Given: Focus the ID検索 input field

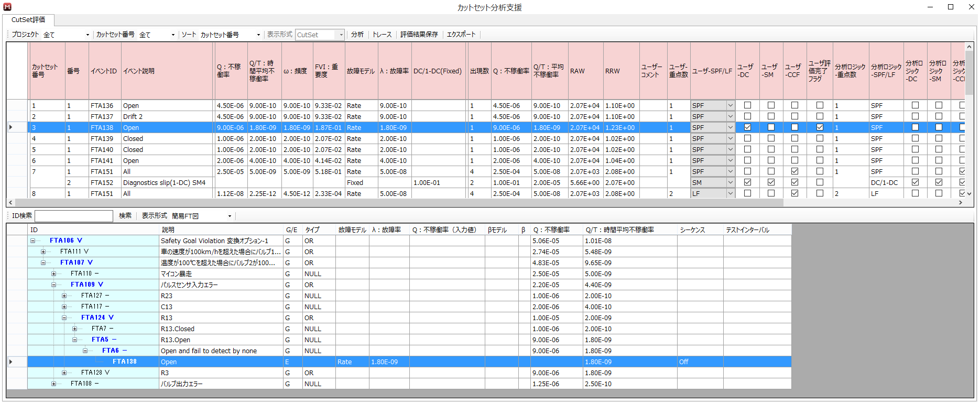Looking at the screenshot, I should tap(74, 216).
